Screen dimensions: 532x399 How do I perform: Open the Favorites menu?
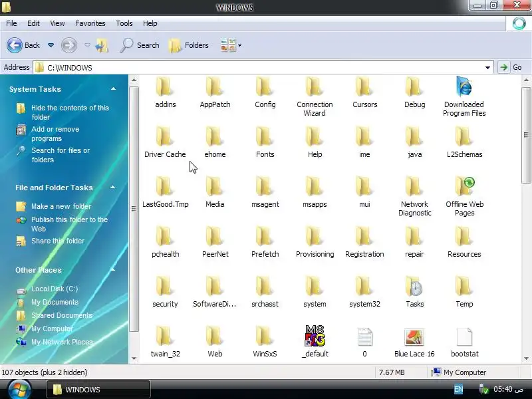[x=90, y=23]
